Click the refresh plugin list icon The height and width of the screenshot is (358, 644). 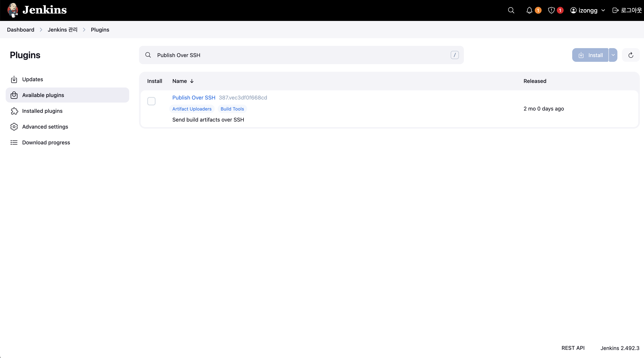point(631,55)
